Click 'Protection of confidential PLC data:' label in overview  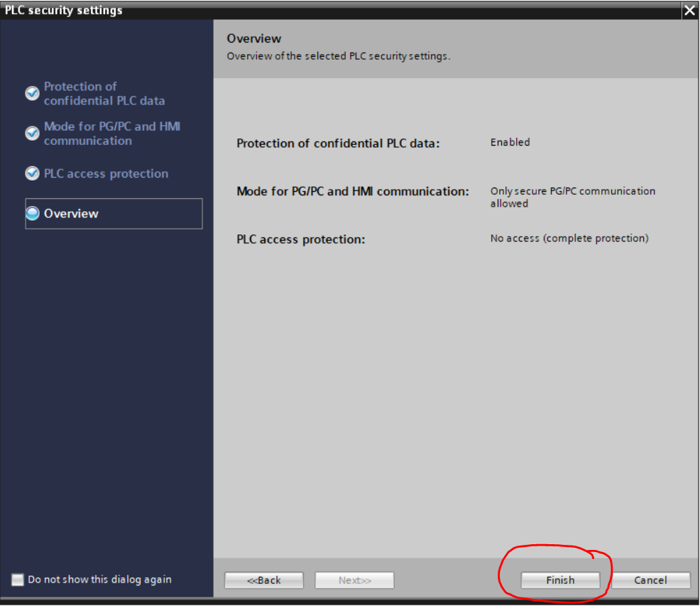click(x=338, y=144)
